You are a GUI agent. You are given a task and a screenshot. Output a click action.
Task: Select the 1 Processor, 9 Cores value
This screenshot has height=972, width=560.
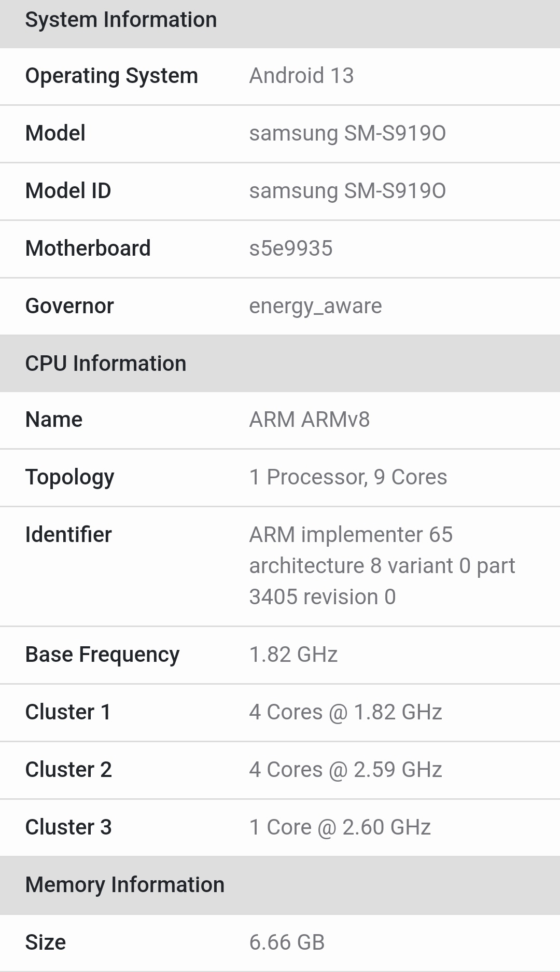348,477
